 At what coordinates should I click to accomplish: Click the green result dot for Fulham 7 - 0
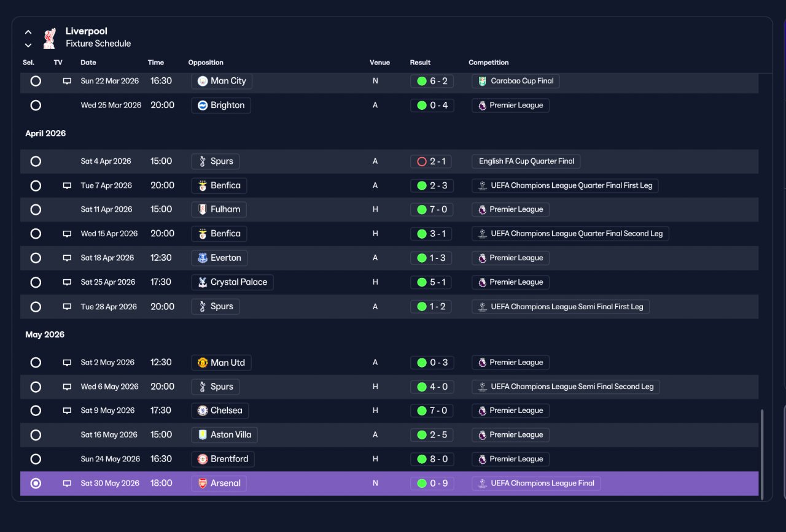[x=422, y=210]
